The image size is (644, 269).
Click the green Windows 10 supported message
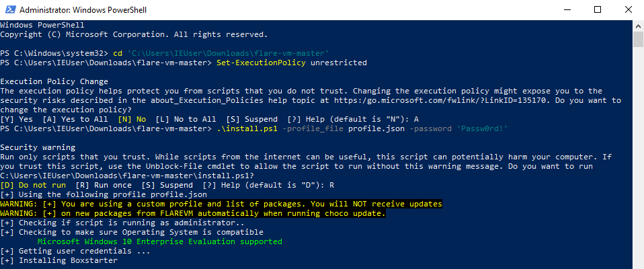(x=160, y=241)
